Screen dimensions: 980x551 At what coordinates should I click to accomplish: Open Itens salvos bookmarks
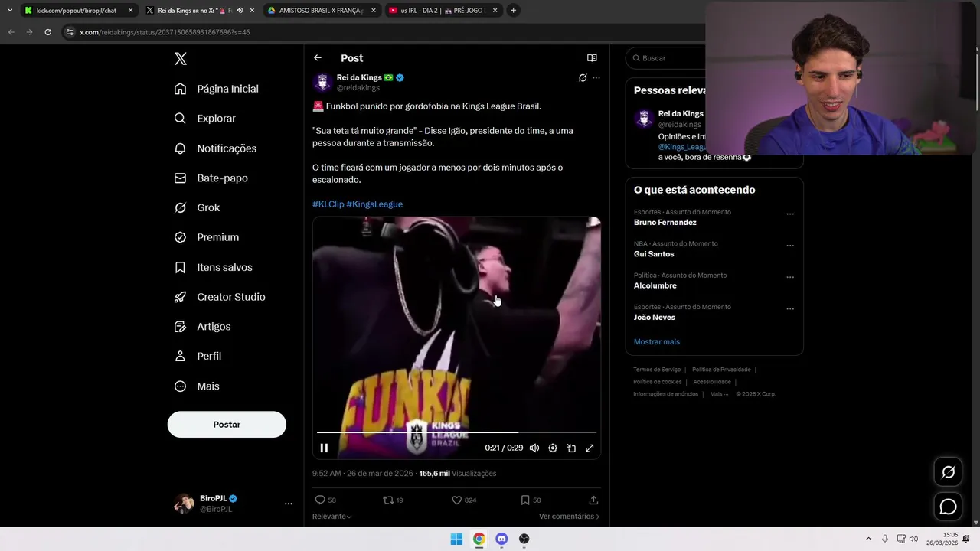[214, 267]
